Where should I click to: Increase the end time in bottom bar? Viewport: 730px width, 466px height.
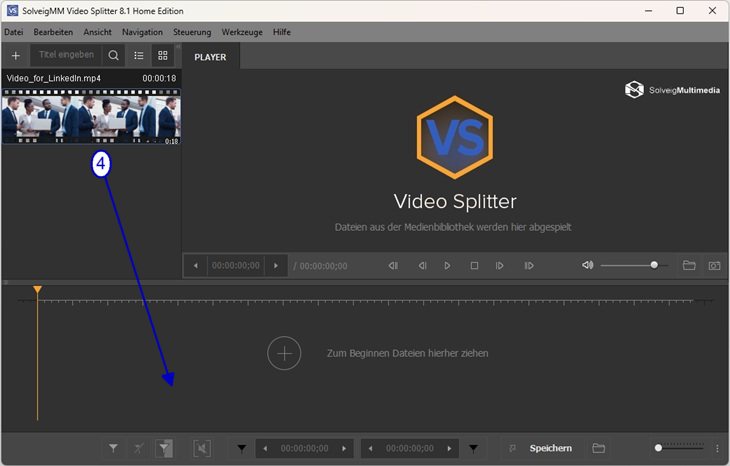point(449,449)
